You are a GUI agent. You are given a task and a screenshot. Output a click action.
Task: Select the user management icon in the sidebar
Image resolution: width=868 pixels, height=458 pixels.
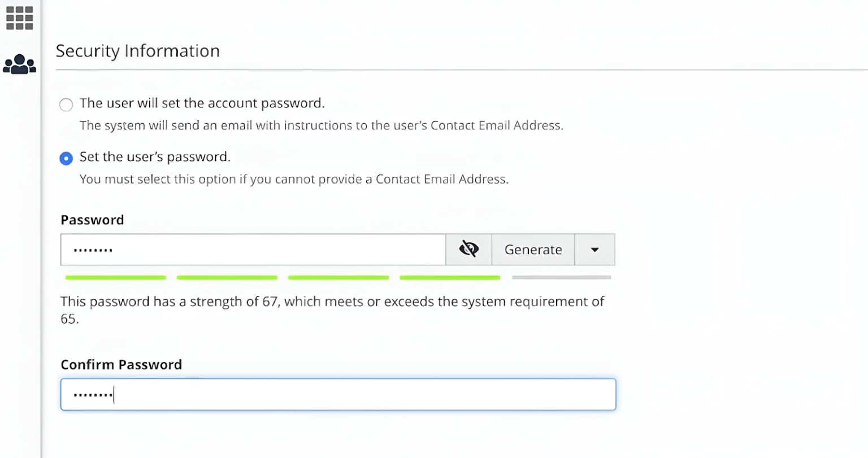(19, 64)
